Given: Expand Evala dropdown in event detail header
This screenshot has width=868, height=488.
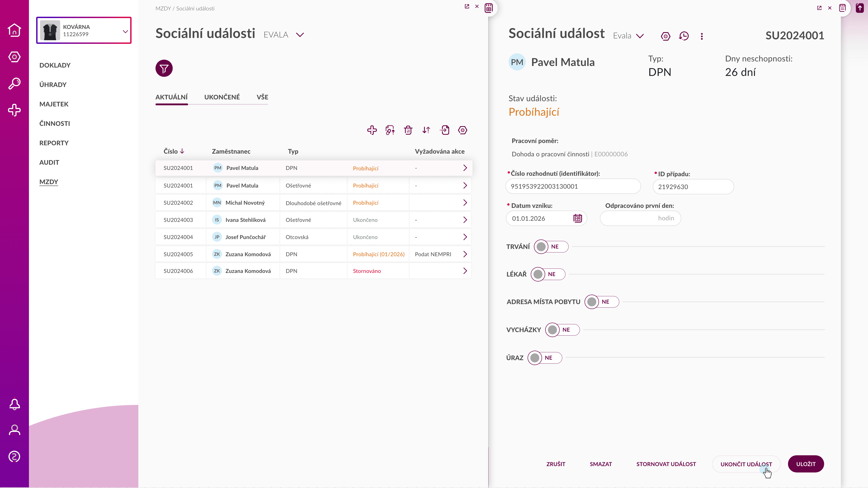Looking at the screenshot, I should 639,36.
